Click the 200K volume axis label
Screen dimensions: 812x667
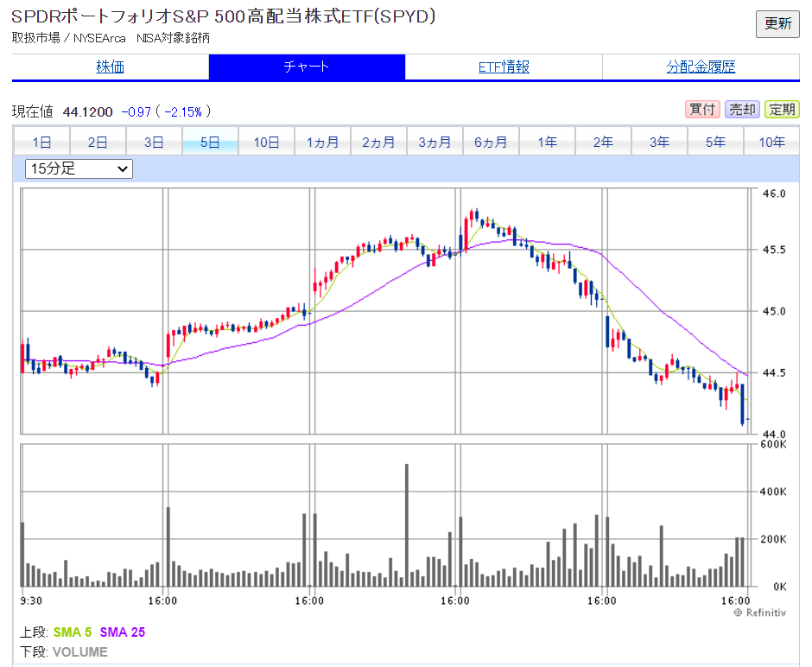click(x=773, y=539)
